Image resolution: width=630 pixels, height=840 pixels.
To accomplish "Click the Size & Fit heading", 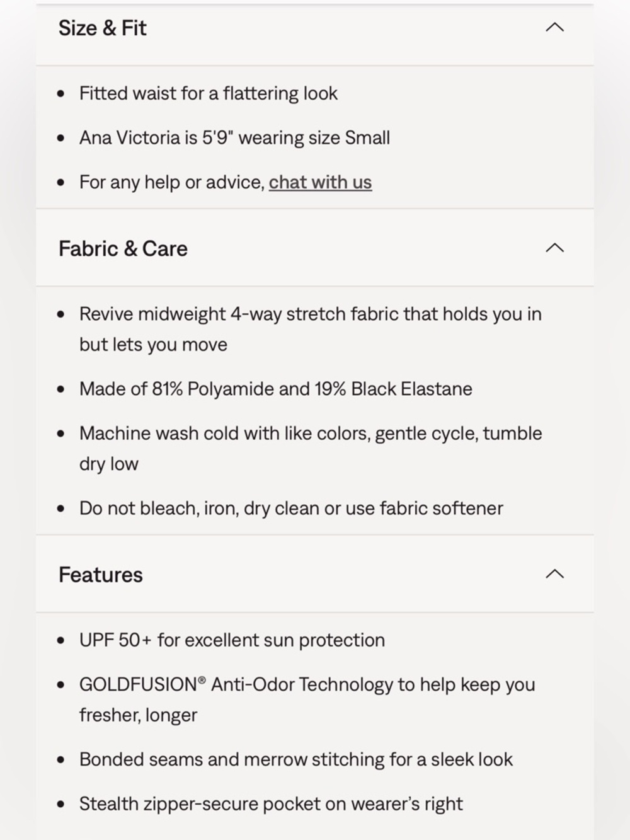I will 103,28.
